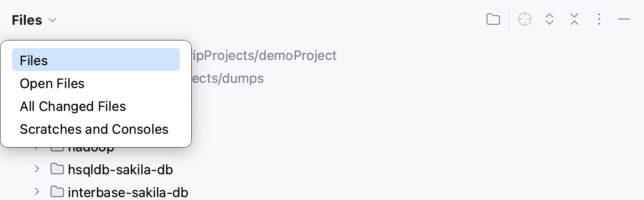Hide the Files tool window
The image size is (644, 200).
[624, 20]
